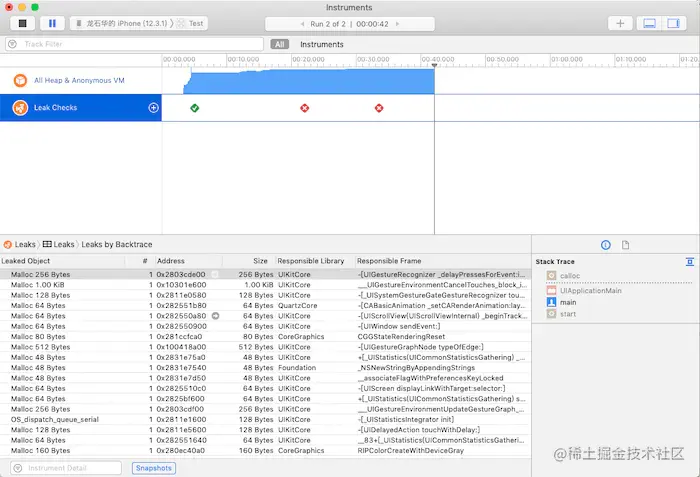Image resolution: width=700 pixels, height=477 pixels.
Task: Click the blue heap allocation graph
Action: (x=308, y=81)
